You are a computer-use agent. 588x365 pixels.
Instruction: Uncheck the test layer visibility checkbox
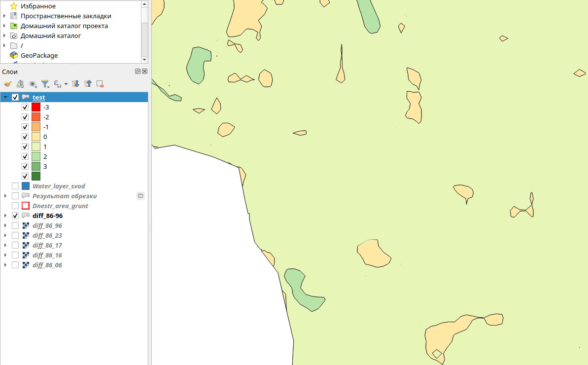(x=15, y=97)
